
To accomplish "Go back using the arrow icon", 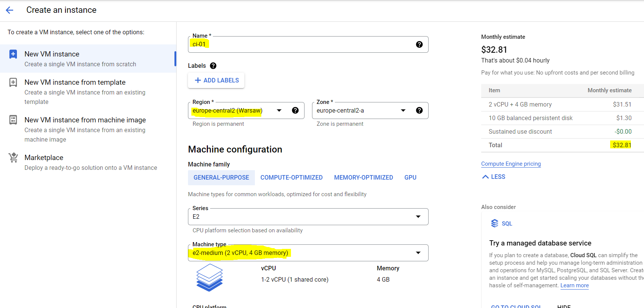I will click(x=10, y=10).
